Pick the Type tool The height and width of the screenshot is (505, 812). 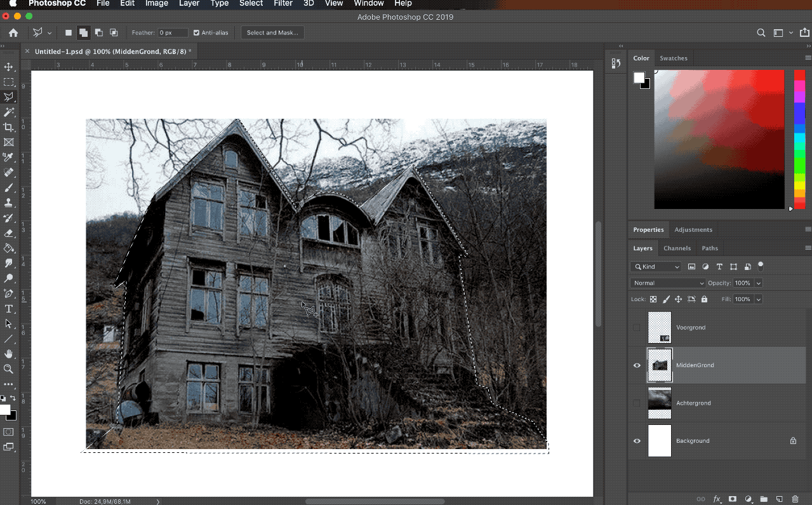8,309
